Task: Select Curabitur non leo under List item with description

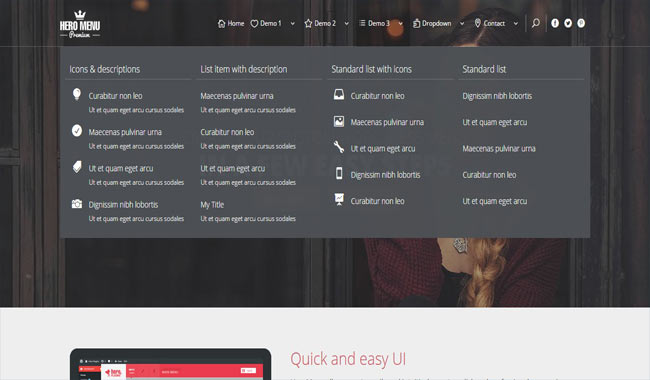Action: 227,132
